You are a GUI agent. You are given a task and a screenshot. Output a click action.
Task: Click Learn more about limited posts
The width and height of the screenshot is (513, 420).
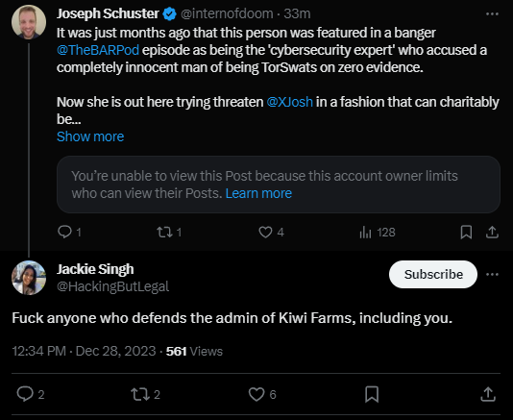point(258,193)
